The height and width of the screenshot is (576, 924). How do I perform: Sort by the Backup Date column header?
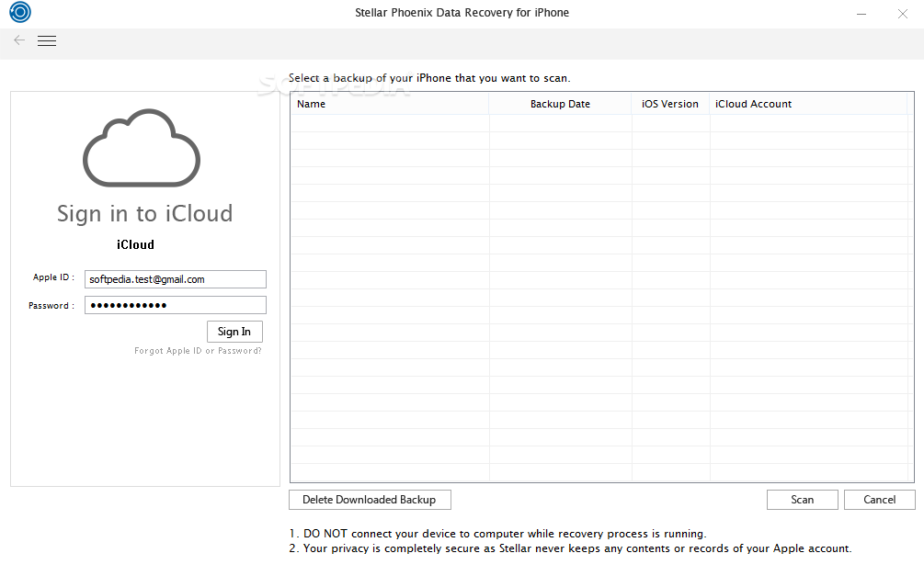pos(560,104)
